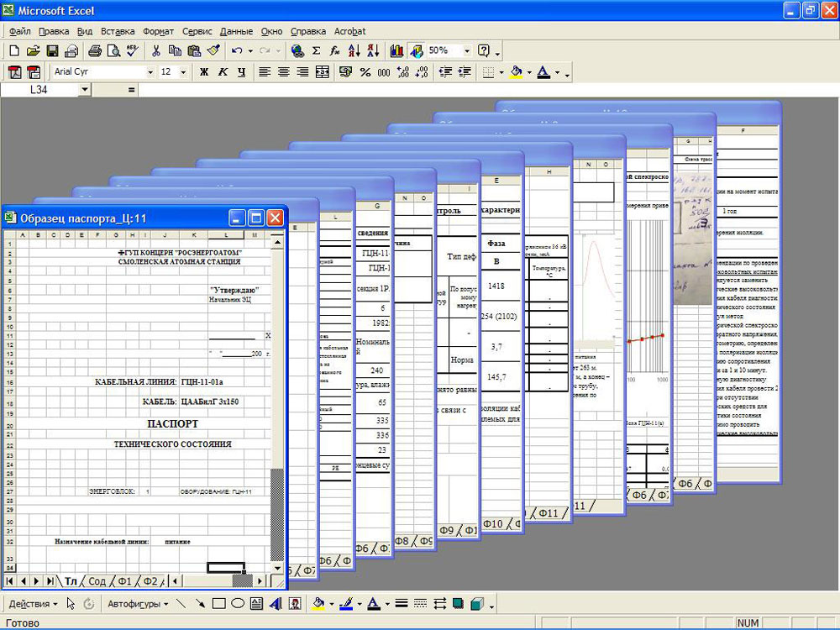
Task: Toggle the Select Objects pointer tool
Action: (x=71, y=604)
